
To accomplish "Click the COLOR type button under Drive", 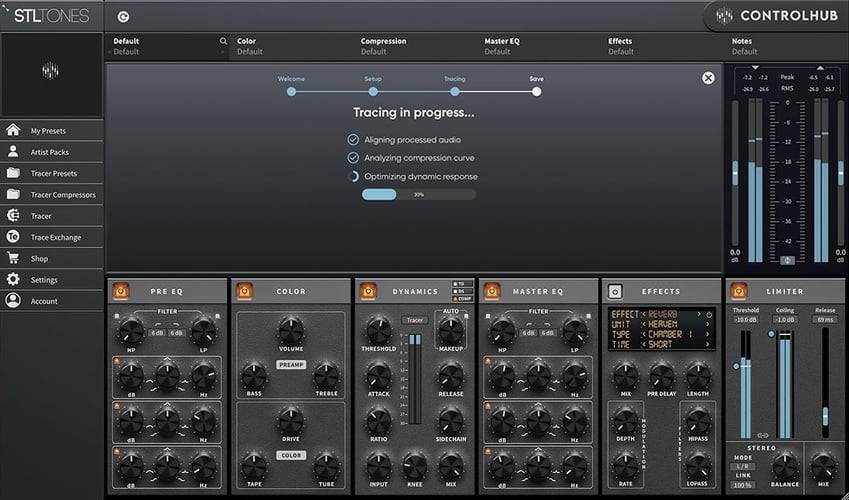I will [x=291, y=455].
